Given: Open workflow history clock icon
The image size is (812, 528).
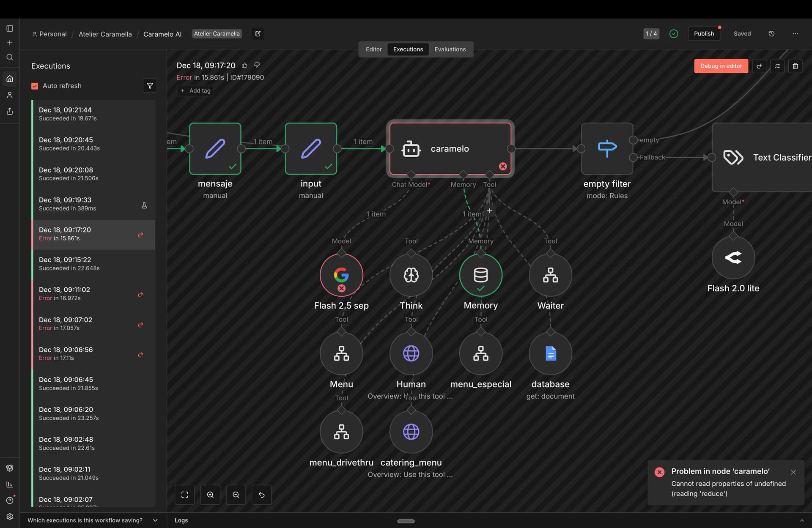Looking at the screenshot, I should coord(771,34).
